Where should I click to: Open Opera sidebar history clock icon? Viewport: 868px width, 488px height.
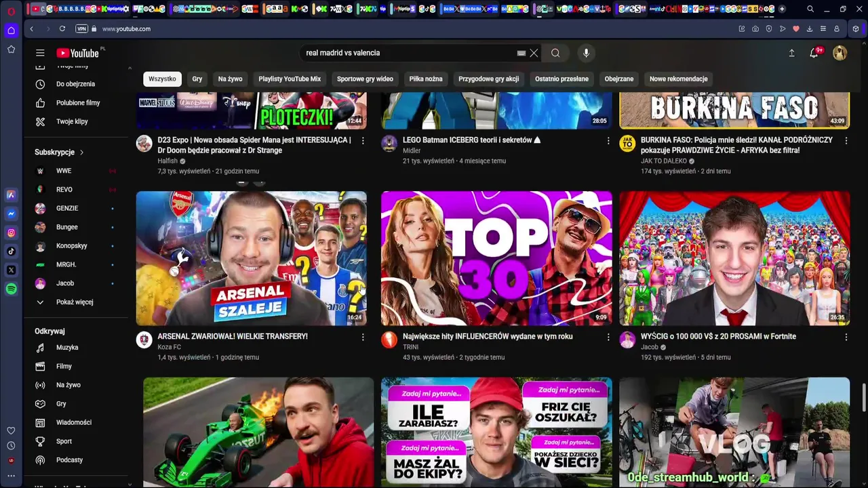(11, 445)
